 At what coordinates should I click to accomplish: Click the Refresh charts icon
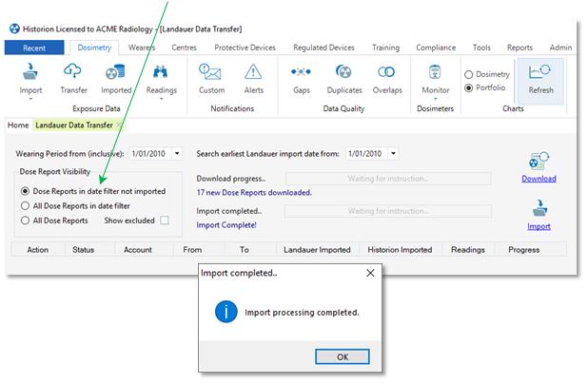pos(539,71)
